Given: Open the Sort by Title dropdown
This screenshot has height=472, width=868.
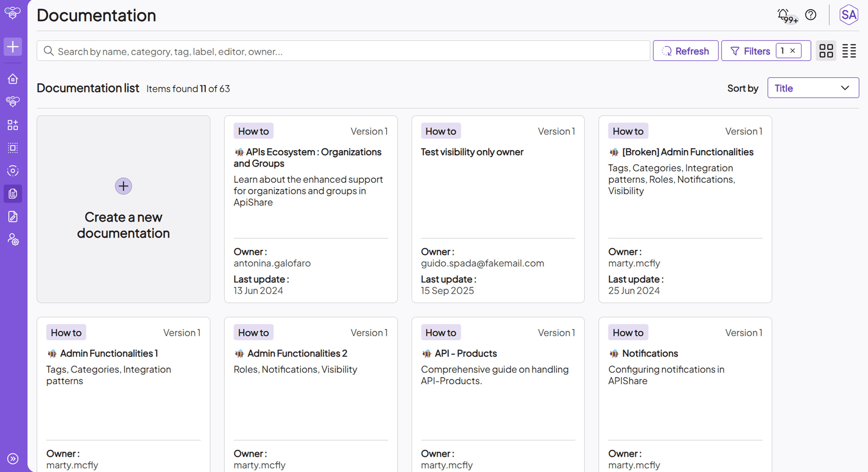Looking at the screenshot, I should 813,88.
